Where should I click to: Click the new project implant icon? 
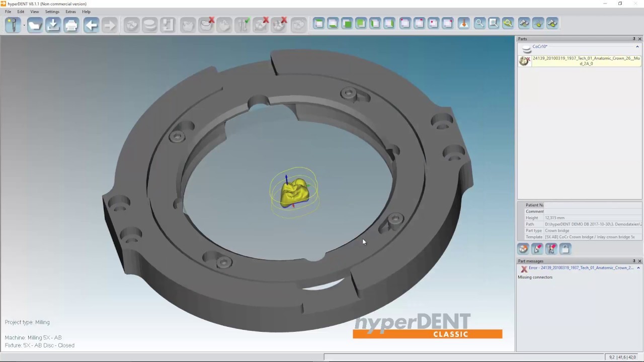coord(13,25)
